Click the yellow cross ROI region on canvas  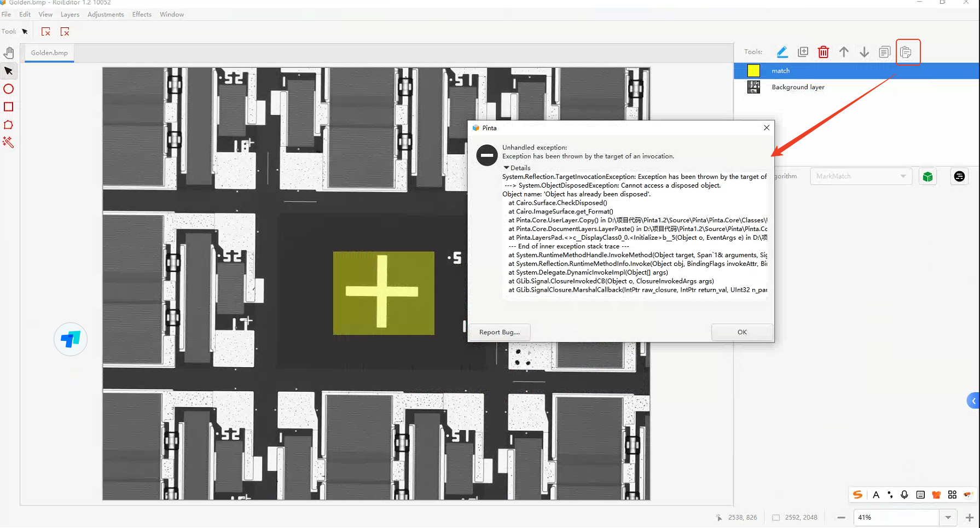[x=384, y=293]
